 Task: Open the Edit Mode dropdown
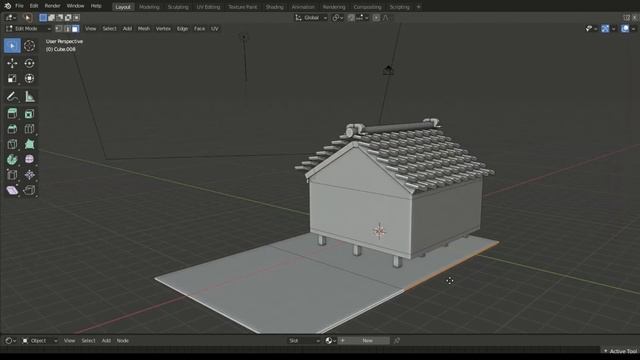(x=28, y=29)
